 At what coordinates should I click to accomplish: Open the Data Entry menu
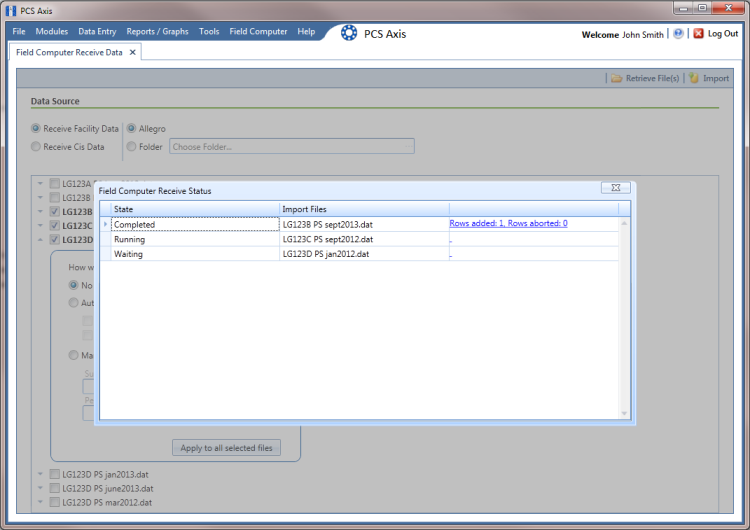point(97,32)
